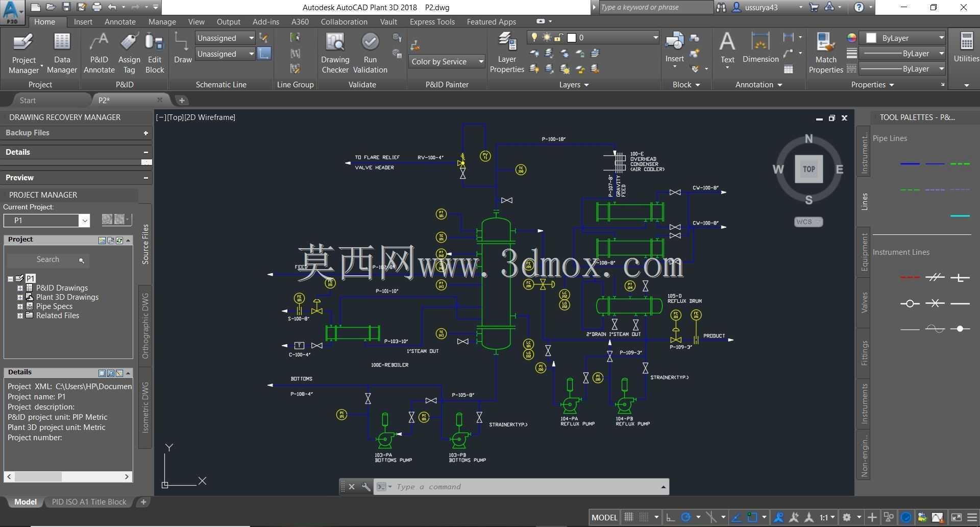This screenshot has width=980, height=527.
Task: Pick the red dashed instrument line
Action: pyautogui.click(x=910, y=277)
